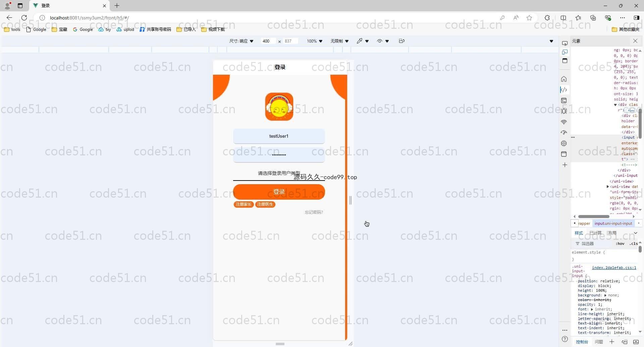Viewport: 644px width, 347px height.
Task: Open the Sources bug debugger icon
Action: [564, 111]
